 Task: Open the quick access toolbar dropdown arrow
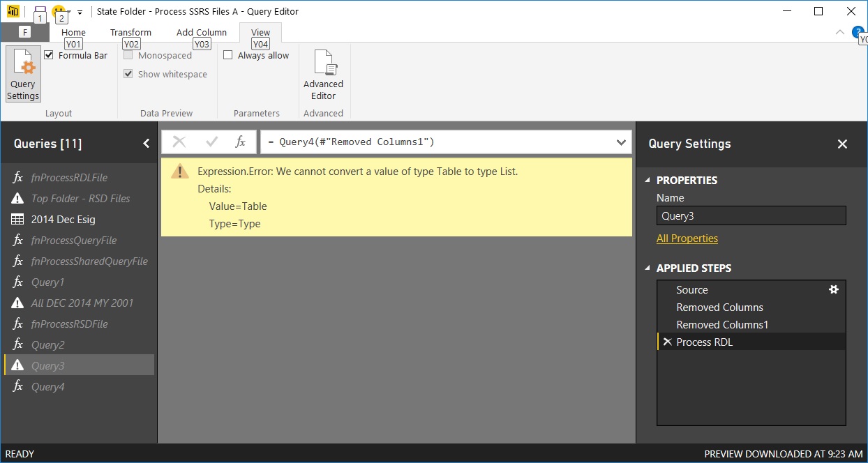point(80,12)
